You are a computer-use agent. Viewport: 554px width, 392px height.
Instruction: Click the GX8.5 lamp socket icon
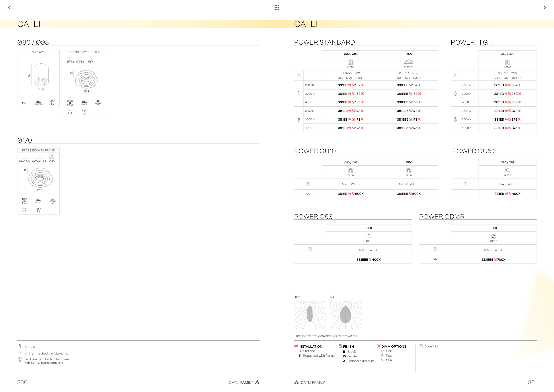click(x=494, y=237)
